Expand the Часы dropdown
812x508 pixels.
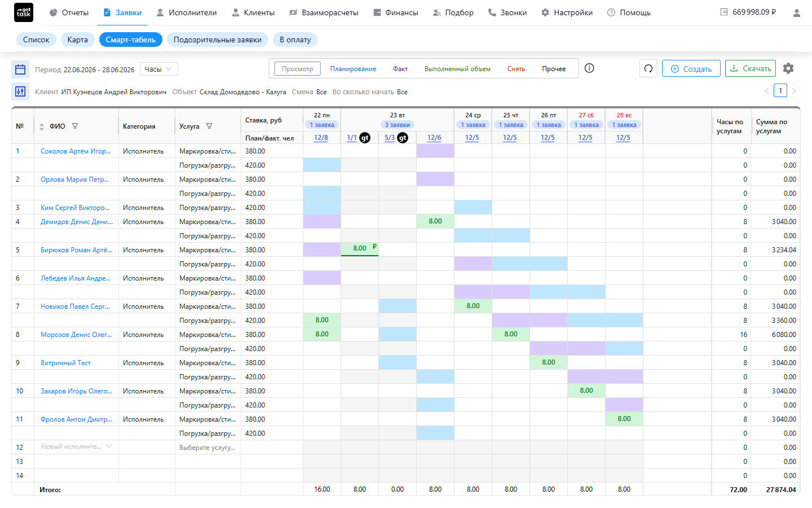(159, 69)
